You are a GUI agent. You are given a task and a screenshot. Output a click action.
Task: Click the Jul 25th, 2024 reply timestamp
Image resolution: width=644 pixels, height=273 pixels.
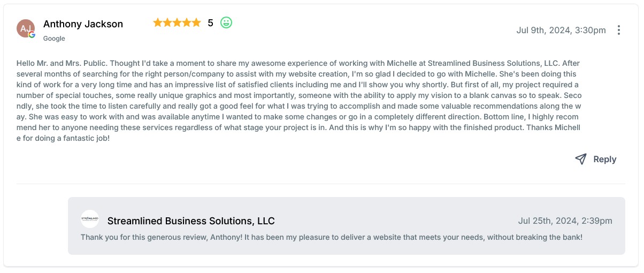coord(565,221)
